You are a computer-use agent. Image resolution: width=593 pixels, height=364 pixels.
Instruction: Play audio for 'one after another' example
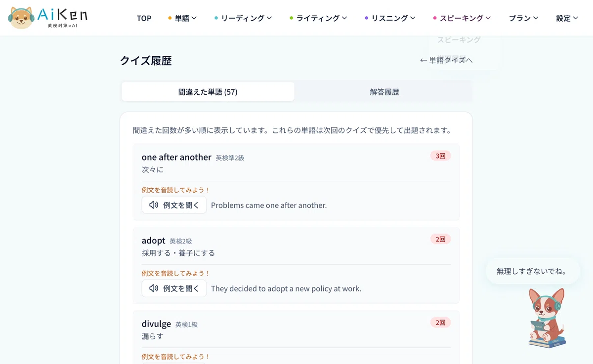(174, 205)
